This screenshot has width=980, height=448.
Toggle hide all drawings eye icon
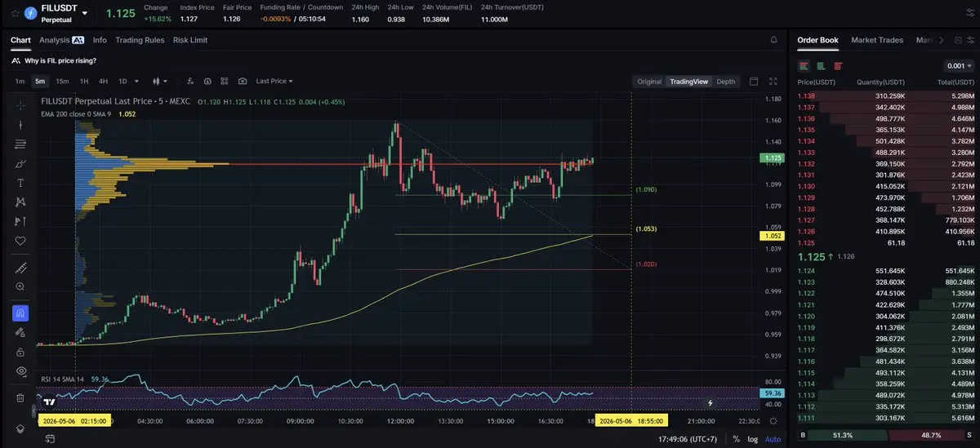(x=20, y=371)
